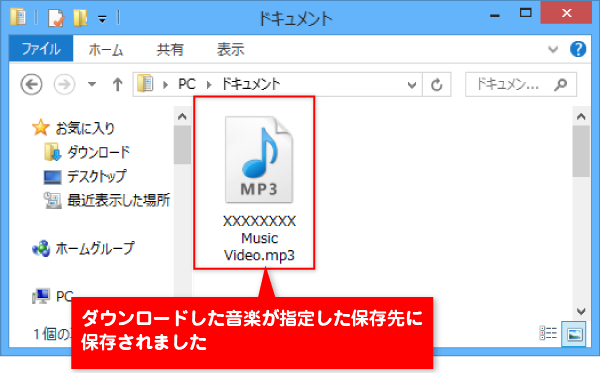Switch to the ホーム ribbon tab

(x=106, y=49)
